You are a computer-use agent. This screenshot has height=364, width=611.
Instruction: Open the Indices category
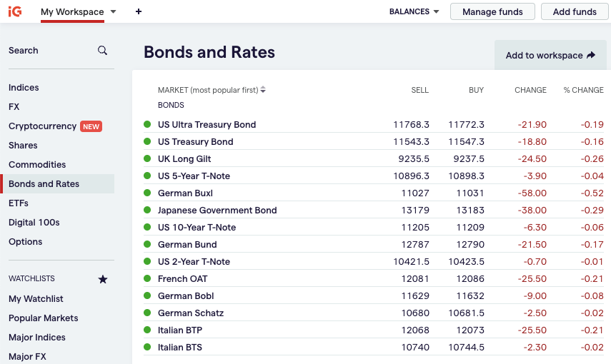point(24,88)
